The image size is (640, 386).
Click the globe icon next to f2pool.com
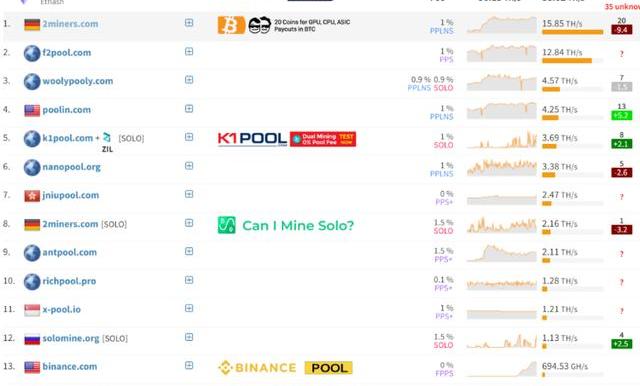[x=32, y=53]
